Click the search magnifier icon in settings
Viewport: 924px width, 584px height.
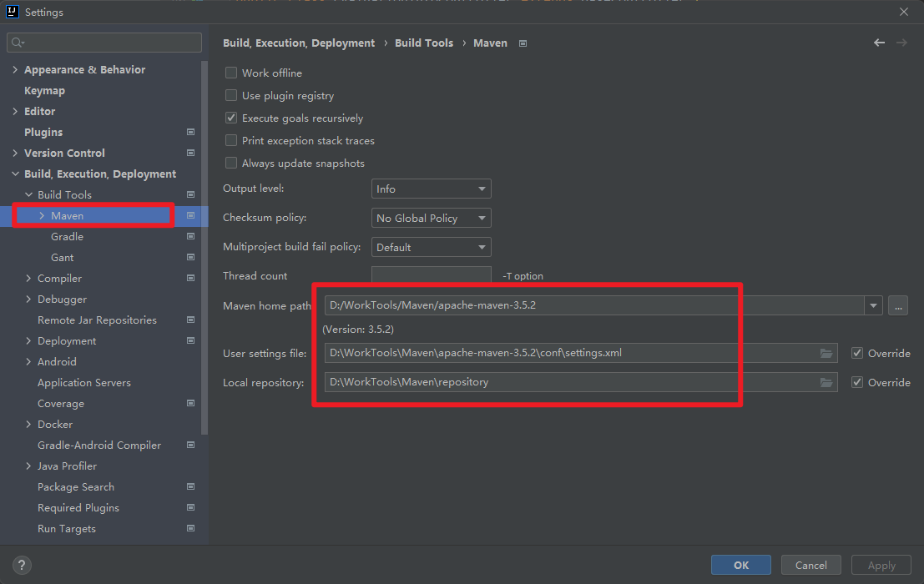point(18,43)
